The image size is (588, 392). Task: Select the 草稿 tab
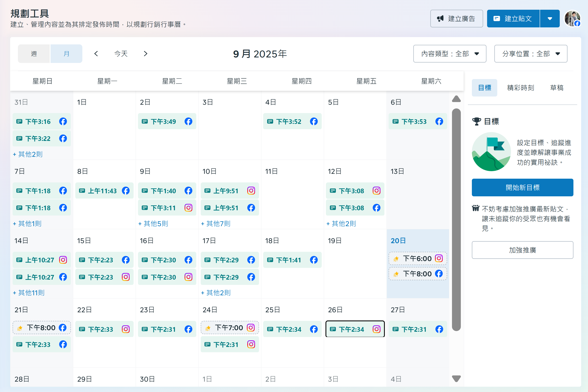(x=556, y=88)
